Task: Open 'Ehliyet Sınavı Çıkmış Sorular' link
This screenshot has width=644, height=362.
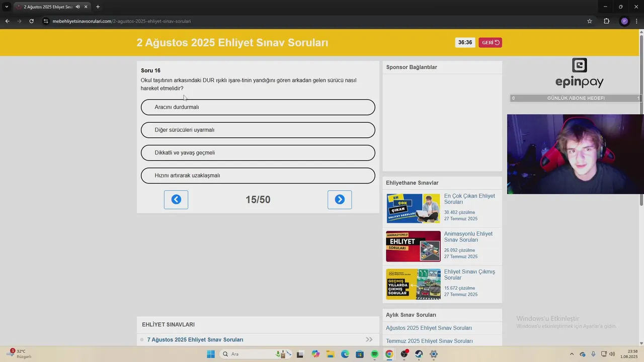Action: pyautogui.click(x=469, y=275)
